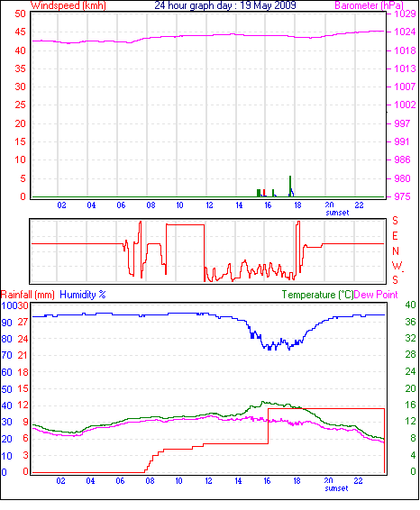Click hour 08 tick on bottom graph
The image size is (420, 510).
point(150,481)
